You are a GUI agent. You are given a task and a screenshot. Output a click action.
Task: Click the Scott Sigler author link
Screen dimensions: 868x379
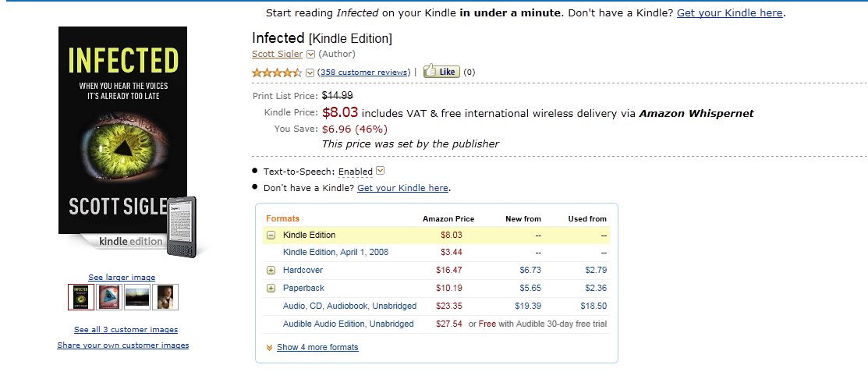pos(277,55)
